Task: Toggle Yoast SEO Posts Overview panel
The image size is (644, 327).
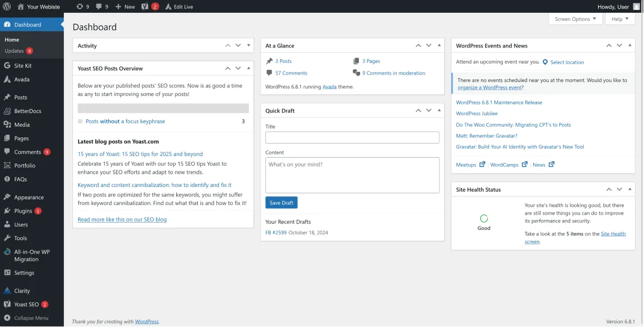Action: [x=248, y=68]
